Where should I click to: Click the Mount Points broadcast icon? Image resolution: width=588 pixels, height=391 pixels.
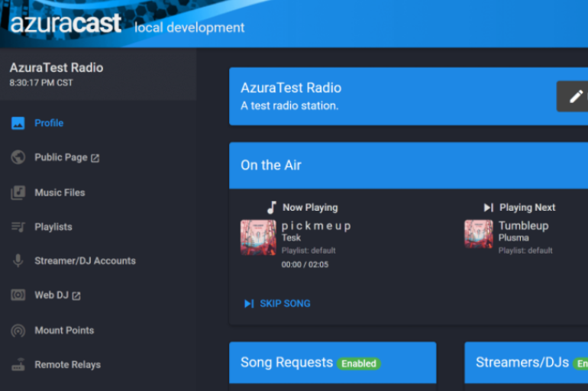[x=18, y=330]
